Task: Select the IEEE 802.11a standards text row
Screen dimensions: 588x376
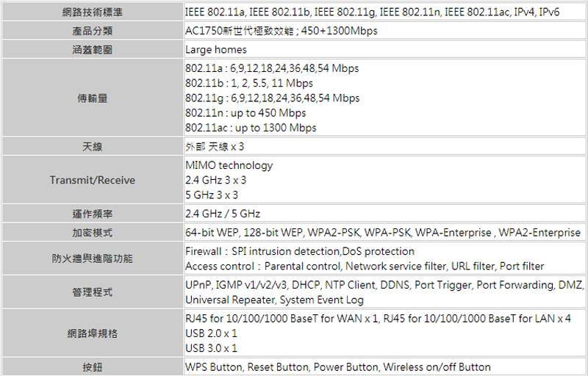Action: 385,12
